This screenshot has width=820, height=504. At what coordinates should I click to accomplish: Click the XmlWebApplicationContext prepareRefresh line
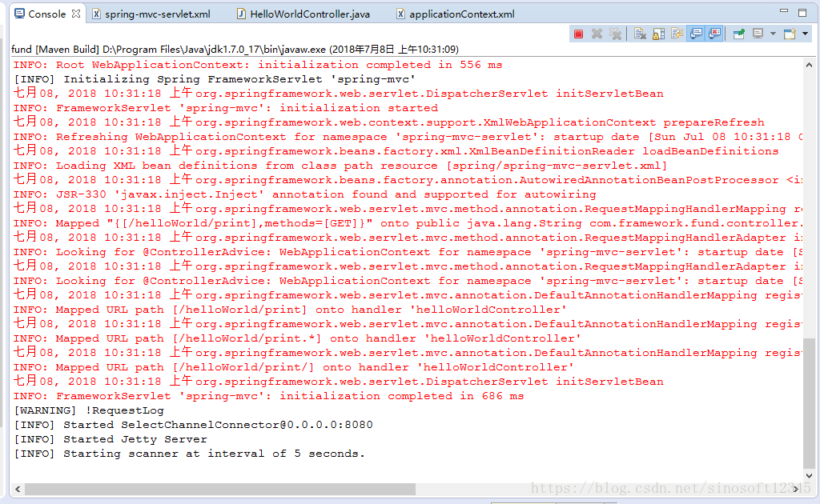tap(389, 122)
